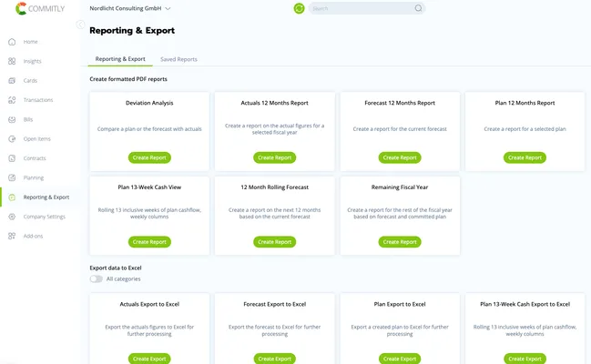Open the Contracts sidebar icon

point(12,158)
